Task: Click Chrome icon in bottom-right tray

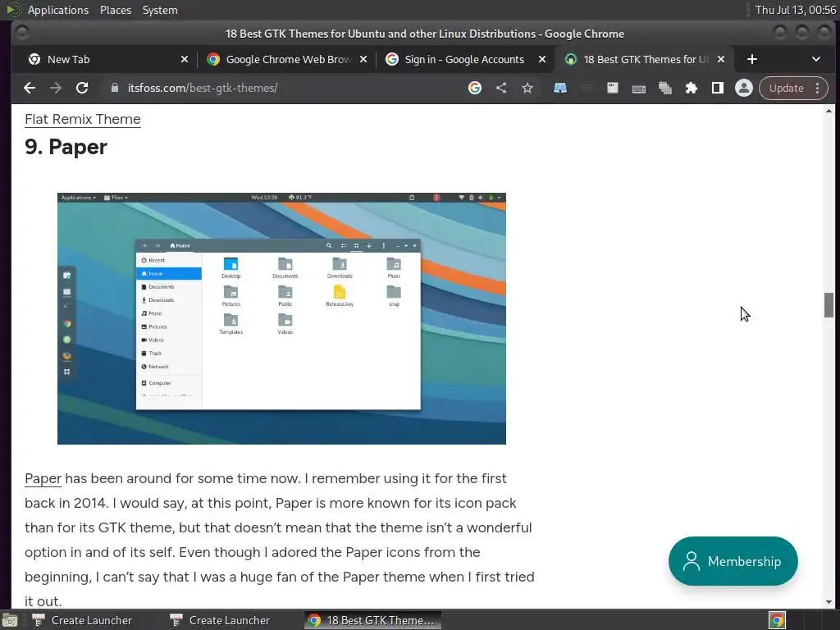Action: point(777,620)
